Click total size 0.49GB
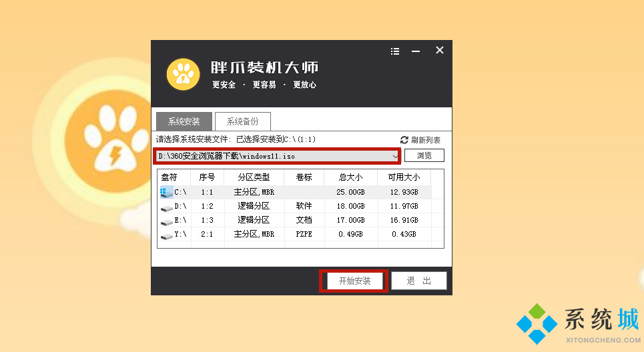Screen dimensions: 644x352 click(351, 234)
